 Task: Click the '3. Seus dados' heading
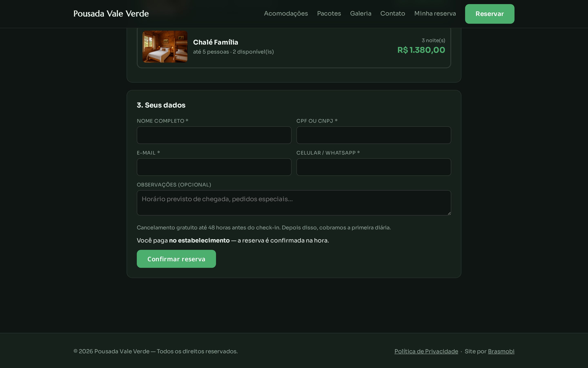[161, 105]
